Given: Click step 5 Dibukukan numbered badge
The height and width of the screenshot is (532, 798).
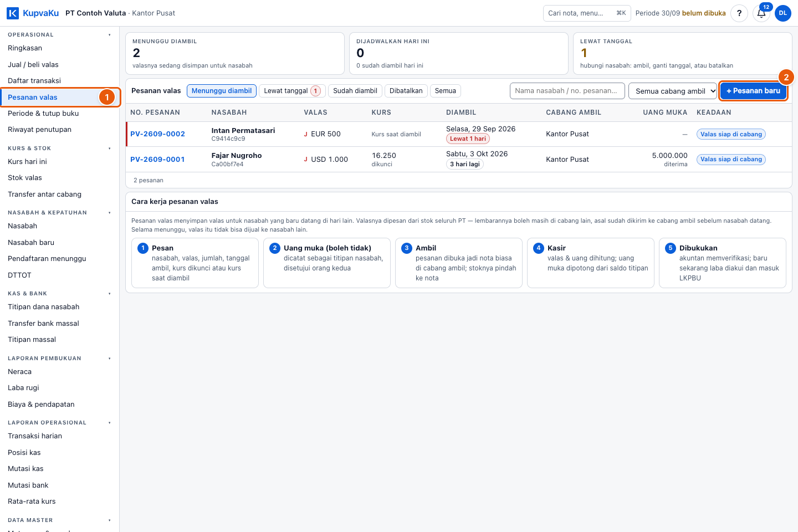Looking at the screenshot, I should [x=671, y=248].
